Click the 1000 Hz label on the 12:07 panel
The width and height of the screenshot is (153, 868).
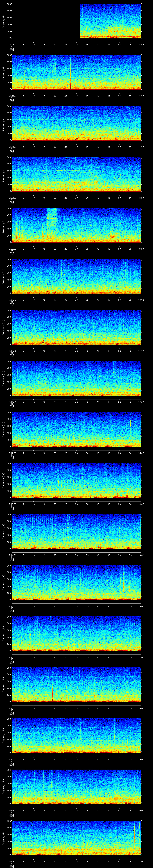(x=8, y=157)
